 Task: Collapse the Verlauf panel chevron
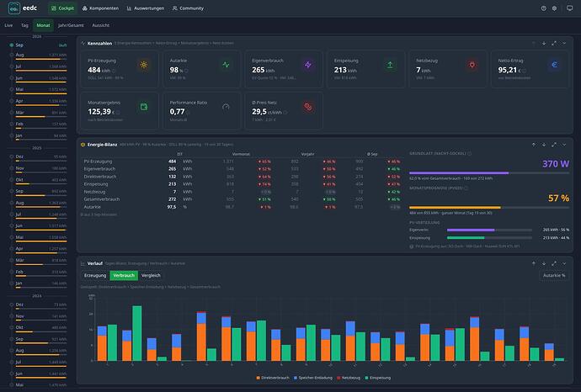(x=564, y=263)
